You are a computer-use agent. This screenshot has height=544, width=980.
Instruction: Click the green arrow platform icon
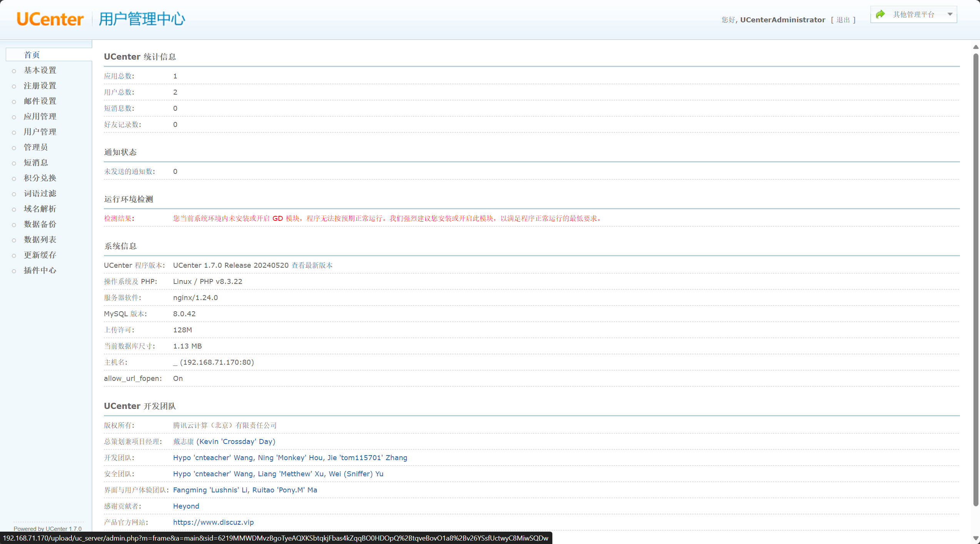[880, 15]
